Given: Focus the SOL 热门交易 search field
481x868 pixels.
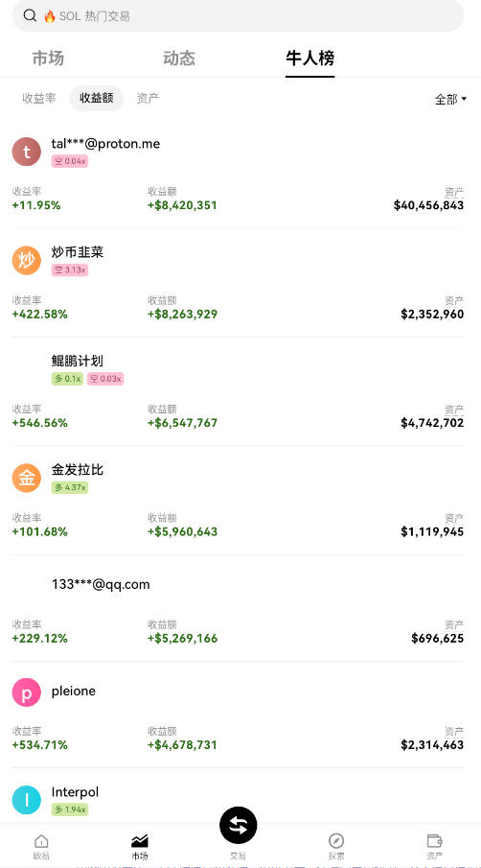Looking at the screenshot, I should [239, 15].
